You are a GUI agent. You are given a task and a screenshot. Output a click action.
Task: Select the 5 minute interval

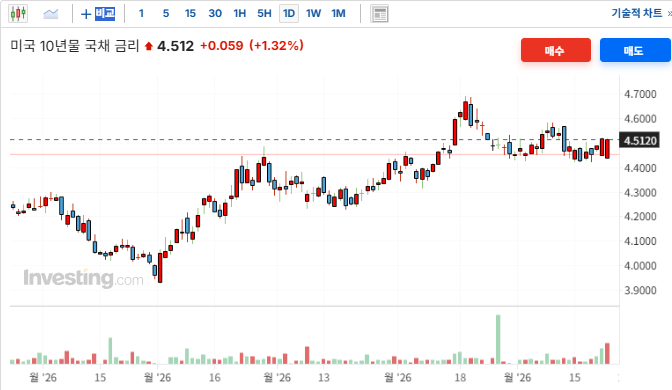(166, 14)
